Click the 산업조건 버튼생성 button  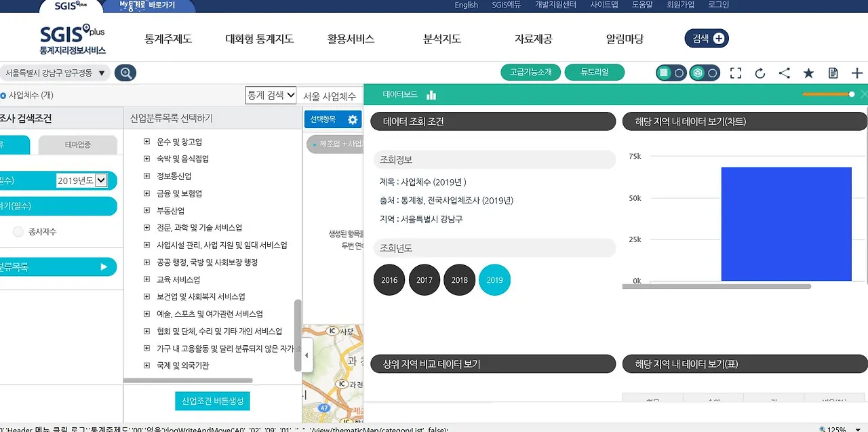click(x=212, y=401)
